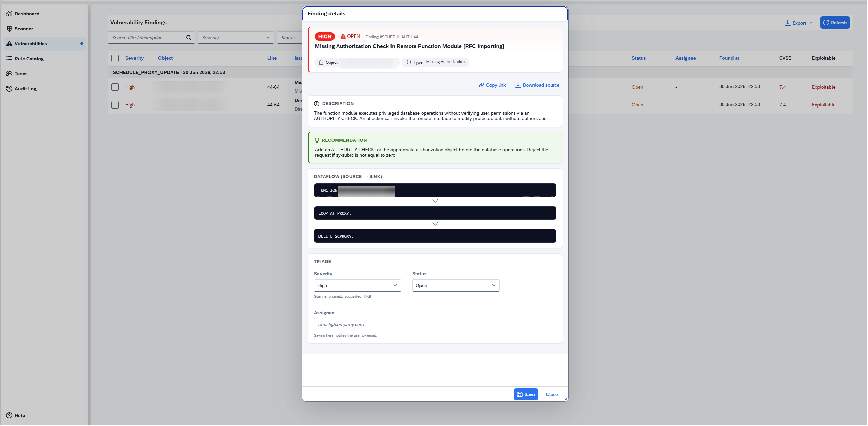Open Help in the sidebar
The width and height of the screenshot is (868, 426).
(x=45, y=415)
